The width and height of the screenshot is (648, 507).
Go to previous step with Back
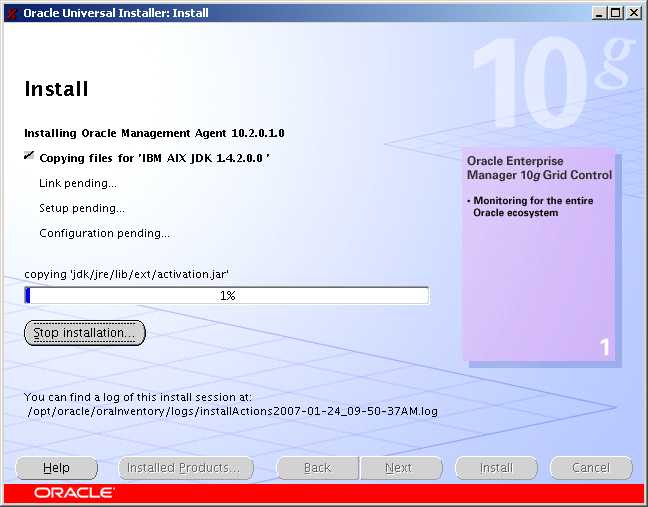[317, 468]
